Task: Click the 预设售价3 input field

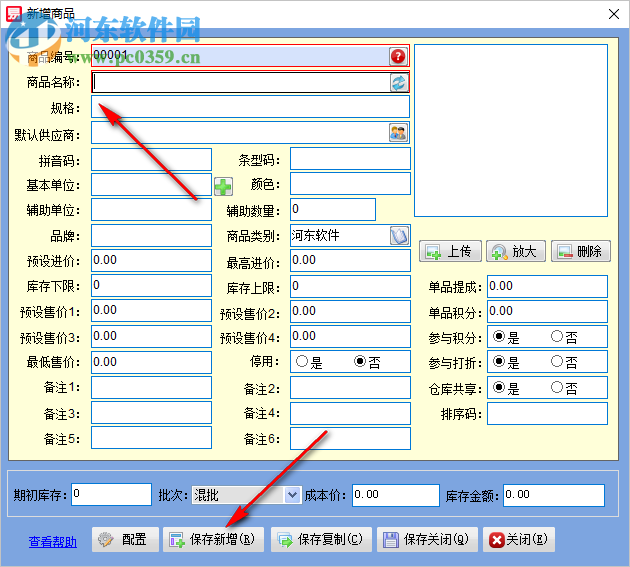Action: click(x=151, y=336)
